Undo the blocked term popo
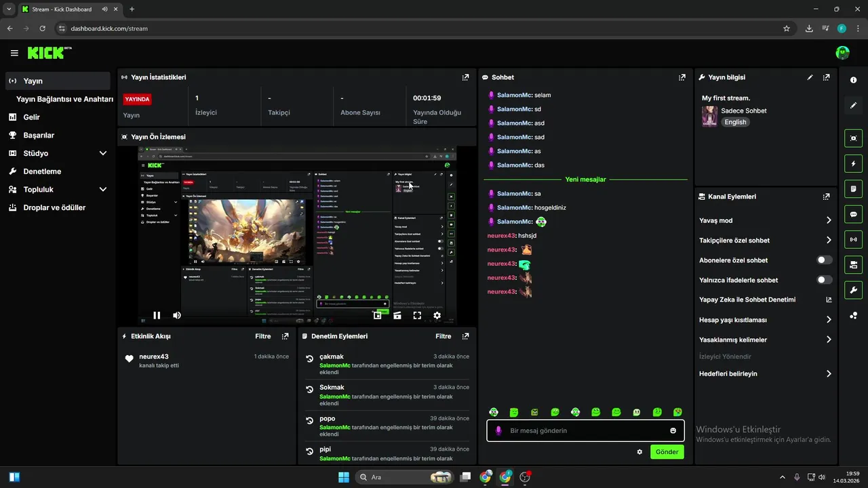Viewport: 868px width, 488px height. tap(309, 420)
